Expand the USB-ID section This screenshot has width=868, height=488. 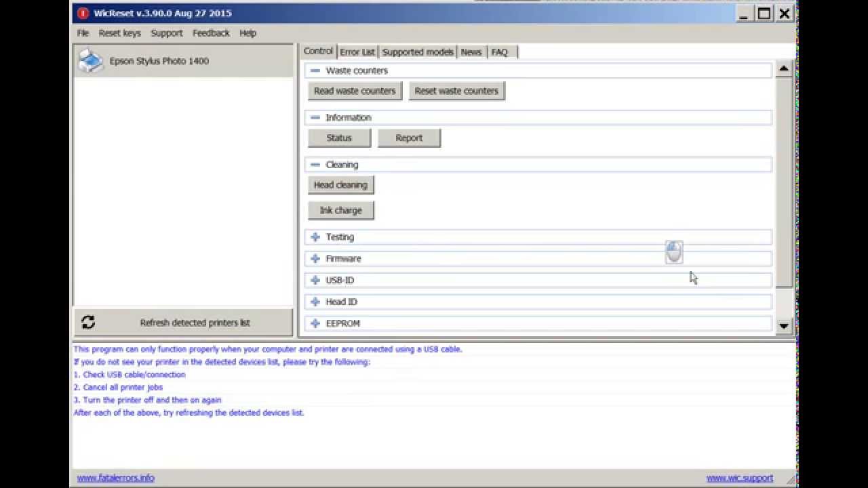(315, 280)
